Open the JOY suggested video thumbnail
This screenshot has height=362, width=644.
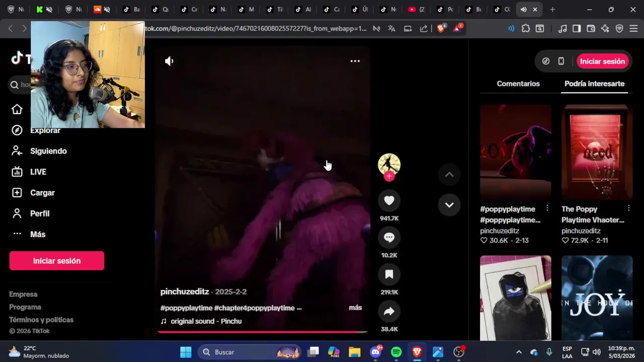pyautogui.click(x=597, y=298)
